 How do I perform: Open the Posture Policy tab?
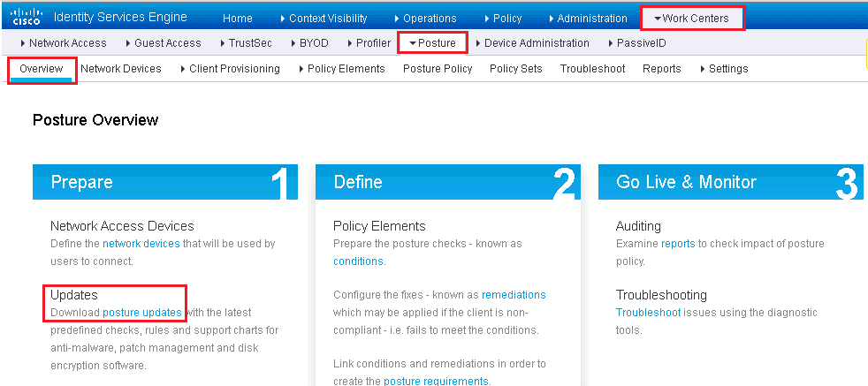click(438, 69)
